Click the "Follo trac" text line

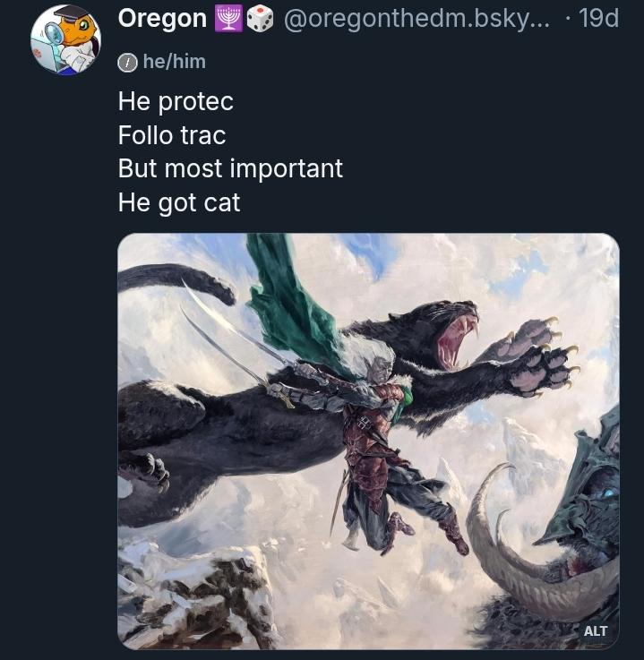172,135
